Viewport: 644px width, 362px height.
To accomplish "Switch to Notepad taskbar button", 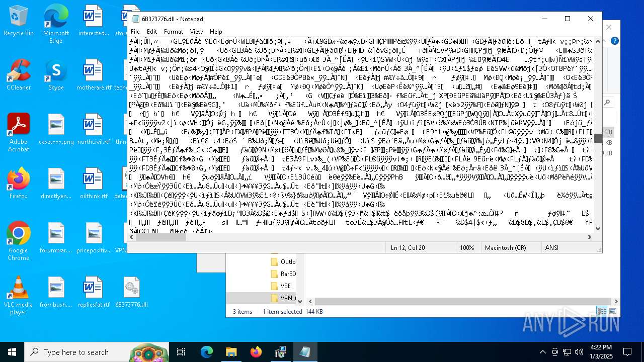I will point(305,352).
